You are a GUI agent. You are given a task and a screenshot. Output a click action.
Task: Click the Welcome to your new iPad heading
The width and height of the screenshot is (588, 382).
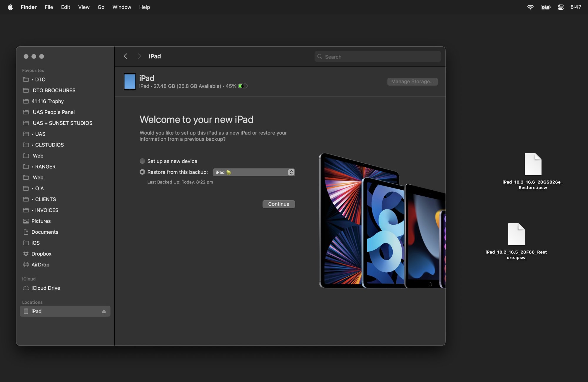coord(196,119)
